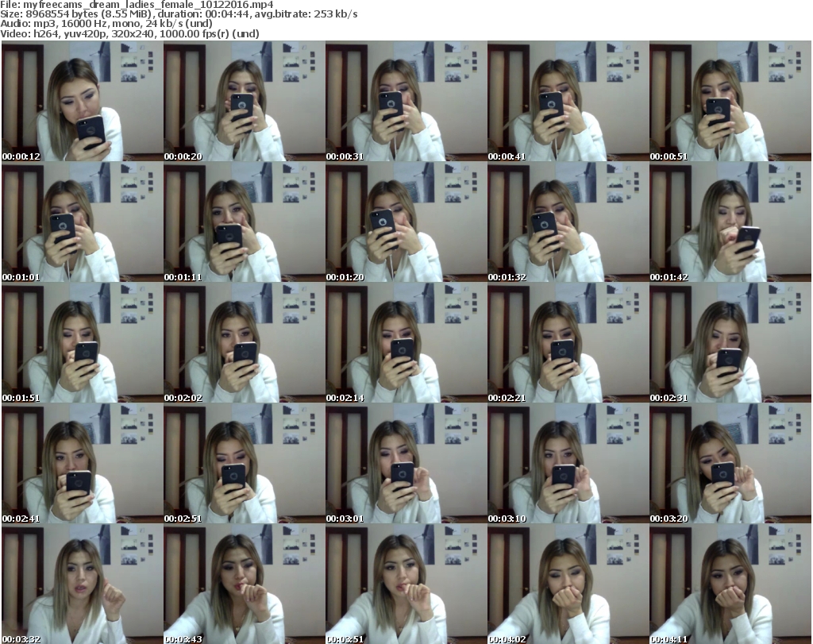Select the thumbnail stamped 00:01:01

click(x=82, y=222)
